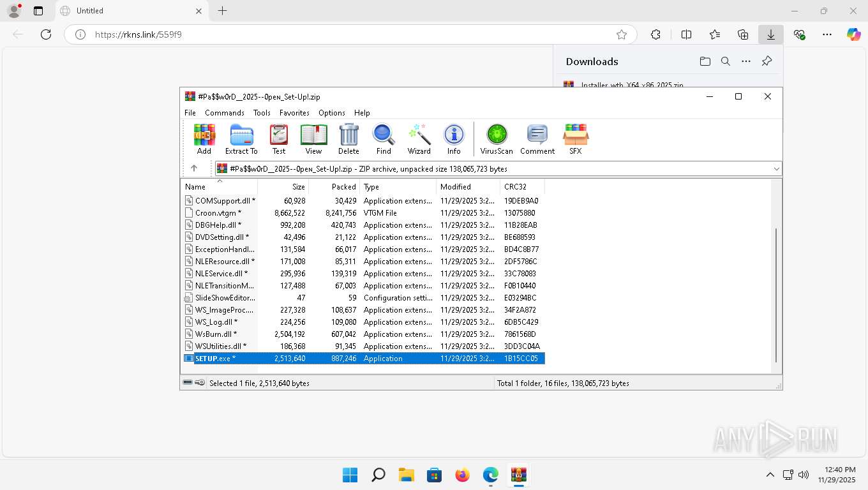Open the Options menu

point(332,113)
